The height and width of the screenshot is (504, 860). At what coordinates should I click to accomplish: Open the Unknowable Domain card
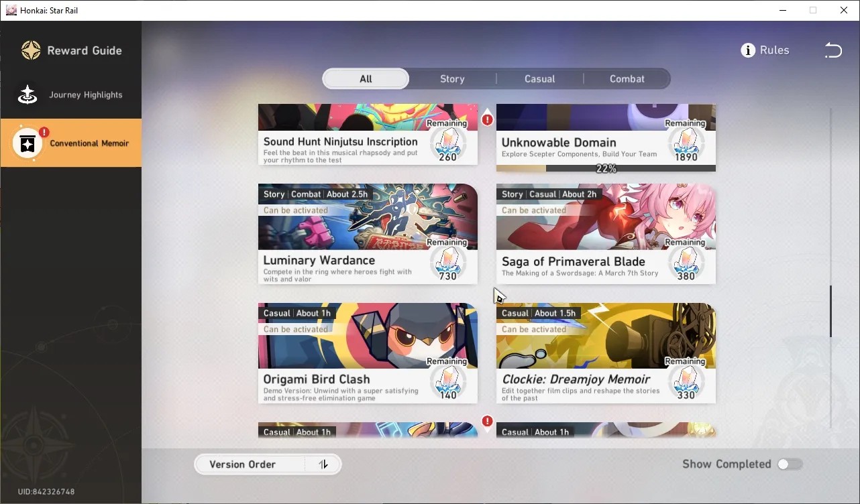pos(606,137)
